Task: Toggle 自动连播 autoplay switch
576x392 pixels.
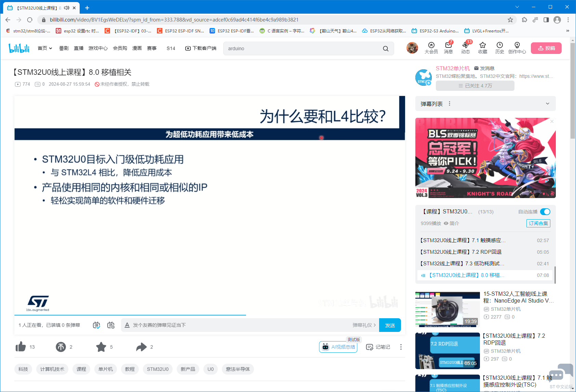Action: pyautogui.click(x=545, y=212)
